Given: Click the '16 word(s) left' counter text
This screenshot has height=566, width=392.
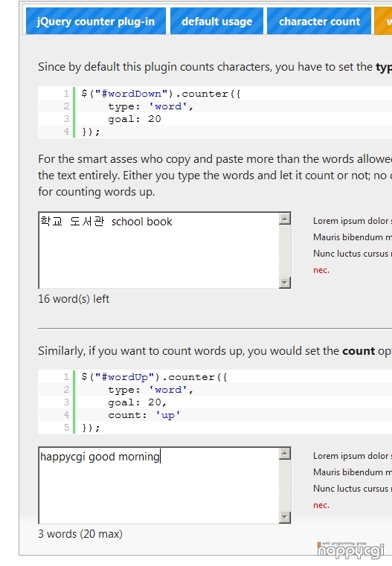Looking at the screenshot, I should [x=74, y=299].
